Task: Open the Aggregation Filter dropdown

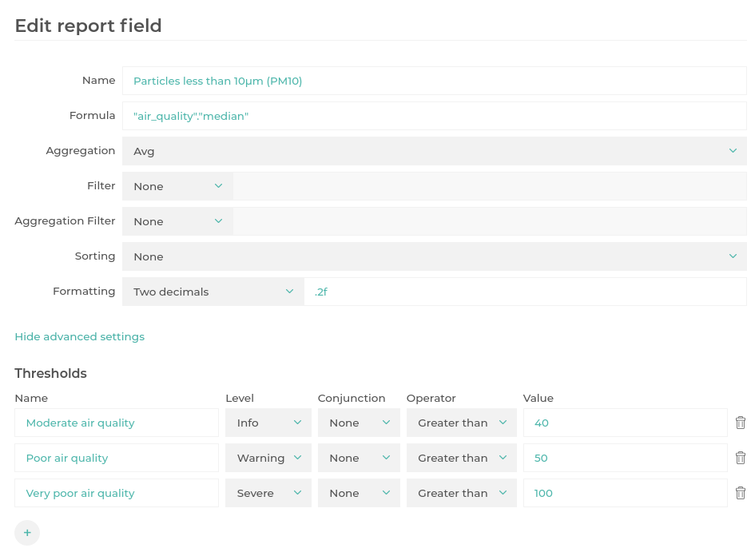Action: pyautogui.click(x=177, y=221)
